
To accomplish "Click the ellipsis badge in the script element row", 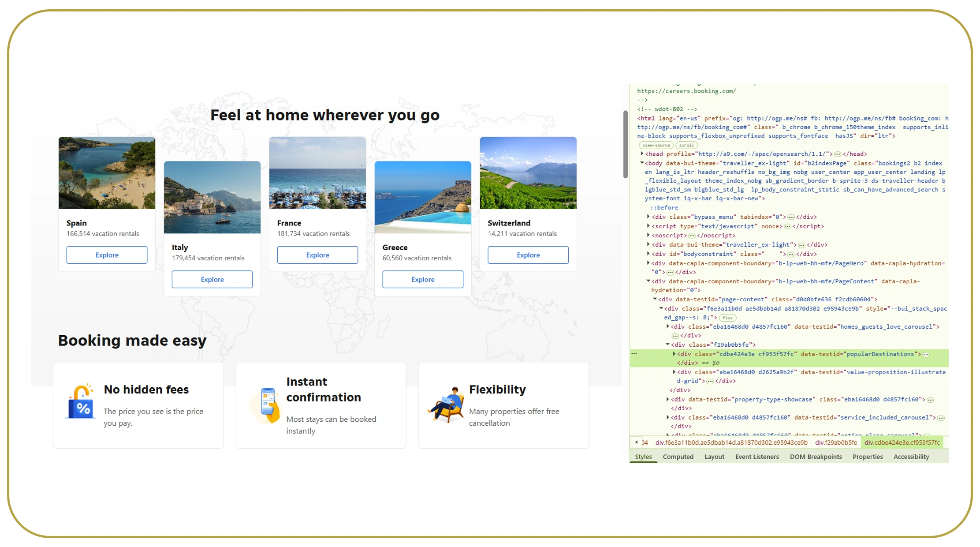I will point(787,226).
